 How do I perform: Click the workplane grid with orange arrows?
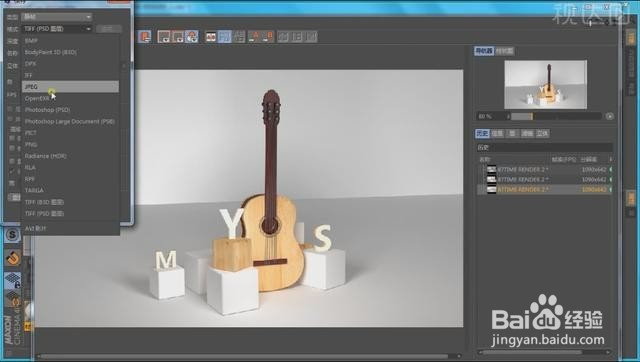tap(13, 300)
